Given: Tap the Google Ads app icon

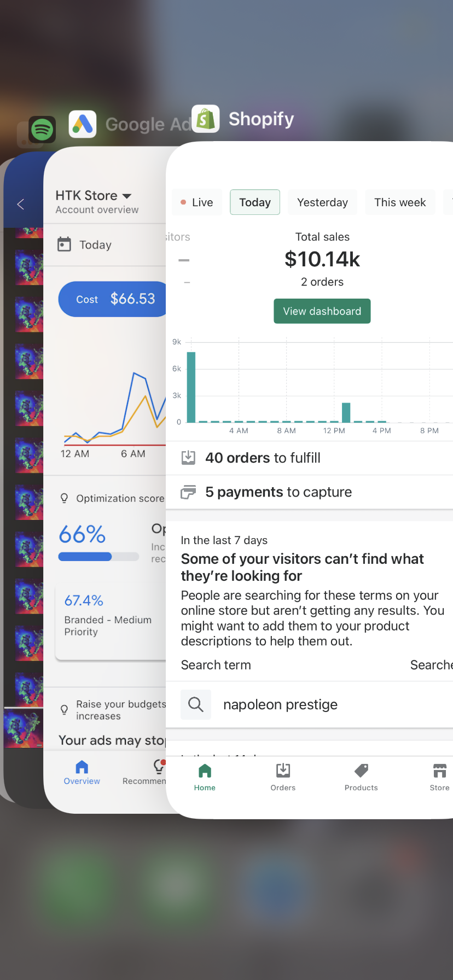Looking at the screenshot, I should [x=83, y=124].
